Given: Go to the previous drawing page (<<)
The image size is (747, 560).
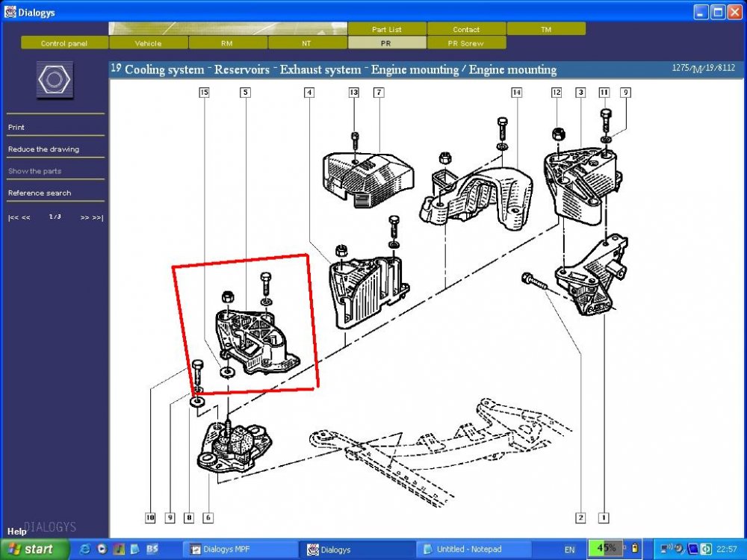Looking at the screenshot, I should point(25,217).
